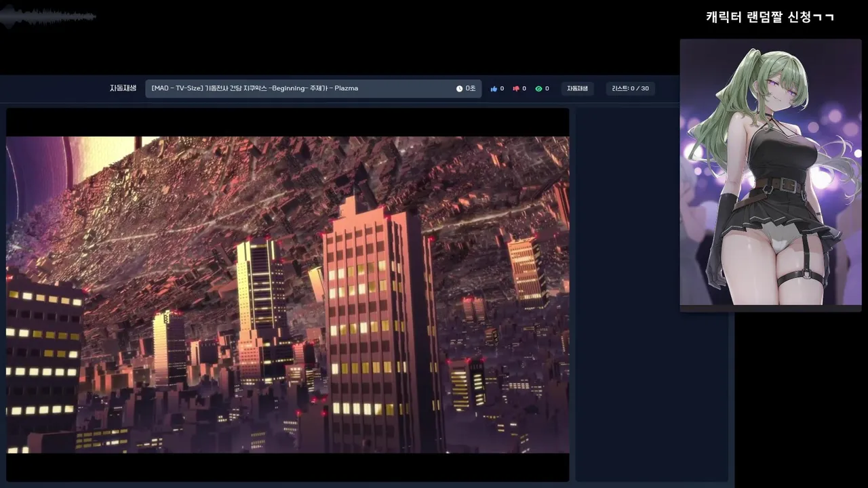This screenshot has width=868, height=488.
Task: Click the audio waveform in top corner
Action: (x=47, y=17)
